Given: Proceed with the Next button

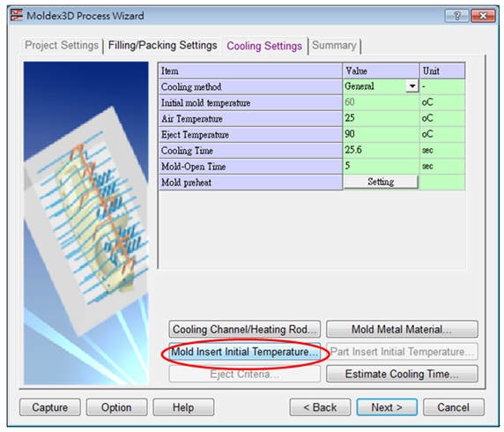Looking at the screenshot, I should (387, 407).
